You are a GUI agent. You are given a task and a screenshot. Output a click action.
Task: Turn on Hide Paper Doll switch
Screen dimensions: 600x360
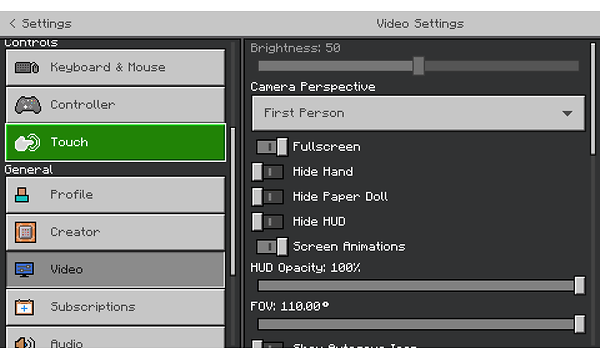click(267, 197)
